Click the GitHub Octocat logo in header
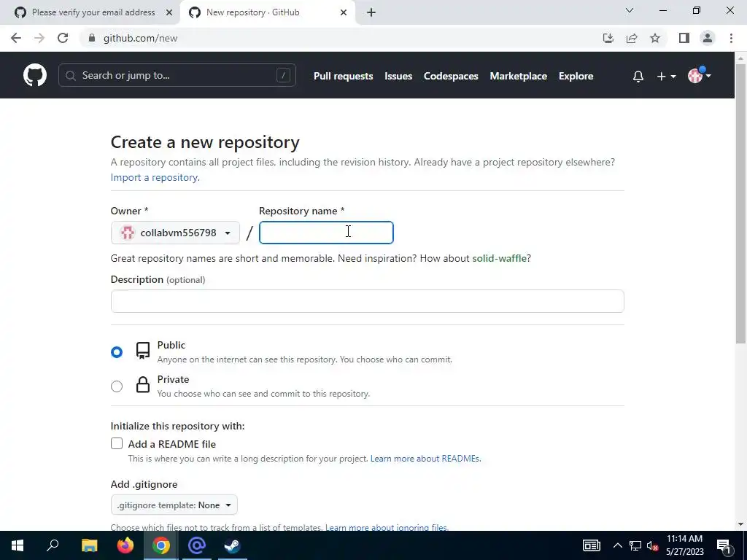The width and height of the screenshot is (747, 560). [x=35, y=75]
